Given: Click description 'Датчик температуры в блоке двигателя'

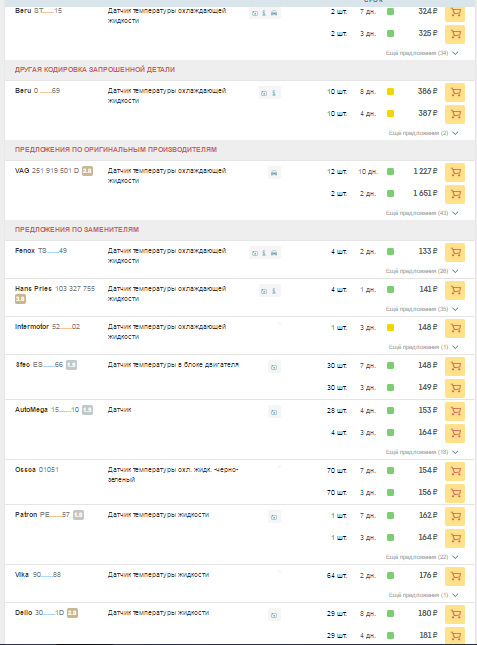Looking at the screenshot, I should [x=173, y=365].
